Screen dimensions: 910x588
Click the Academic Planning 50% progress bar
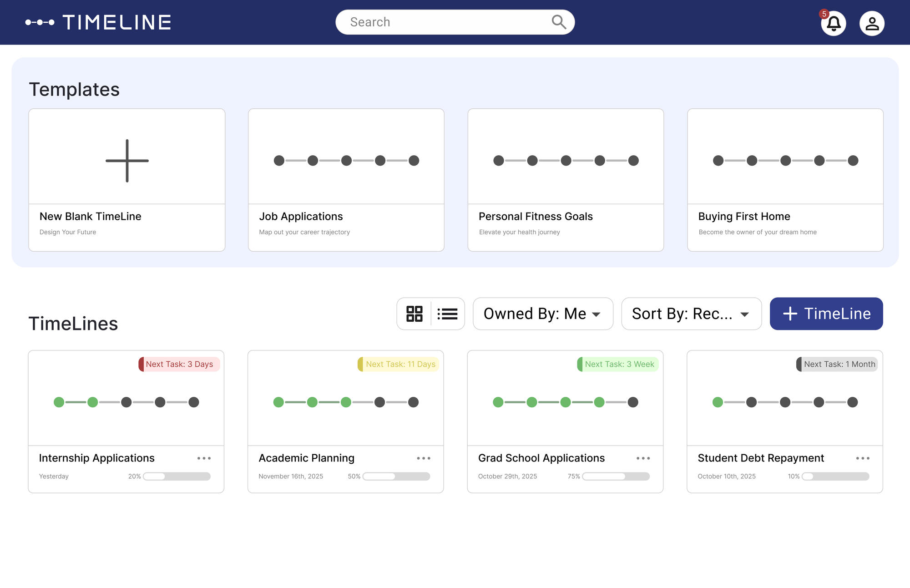[x=396, y=476]
